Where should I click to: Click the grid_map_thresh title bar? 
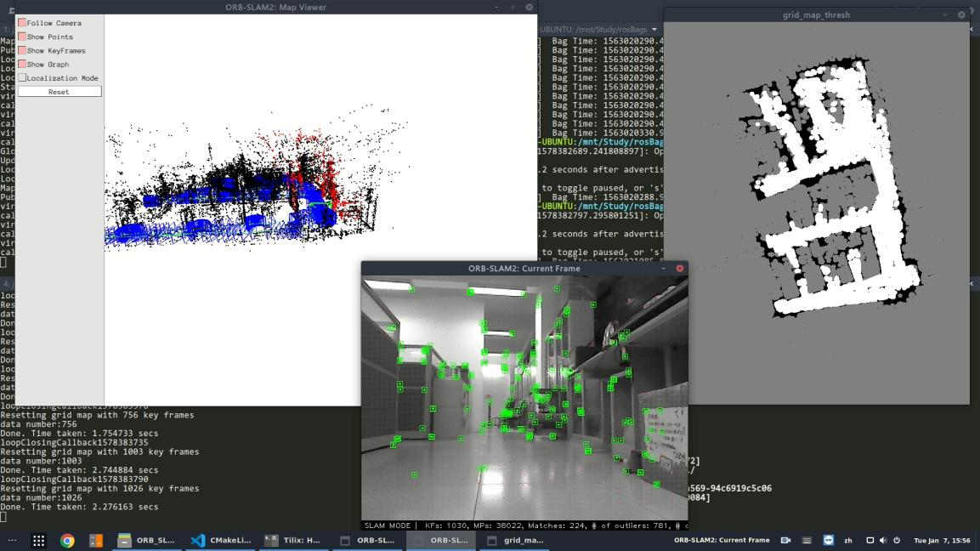coord(816,14)
